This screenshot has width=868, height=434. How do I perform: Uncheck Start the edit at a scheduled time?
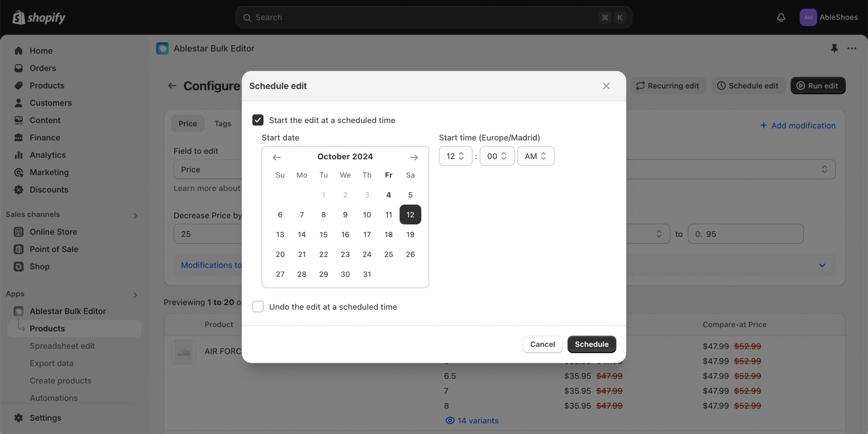click(258, 120)
